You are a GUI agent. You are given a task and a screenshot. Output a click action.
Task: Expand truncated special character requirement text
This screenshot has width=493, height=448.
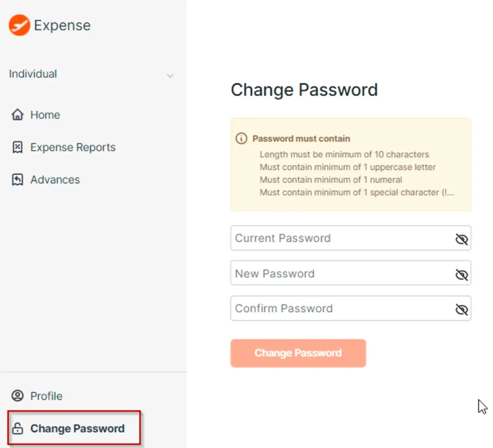(357, 192)
